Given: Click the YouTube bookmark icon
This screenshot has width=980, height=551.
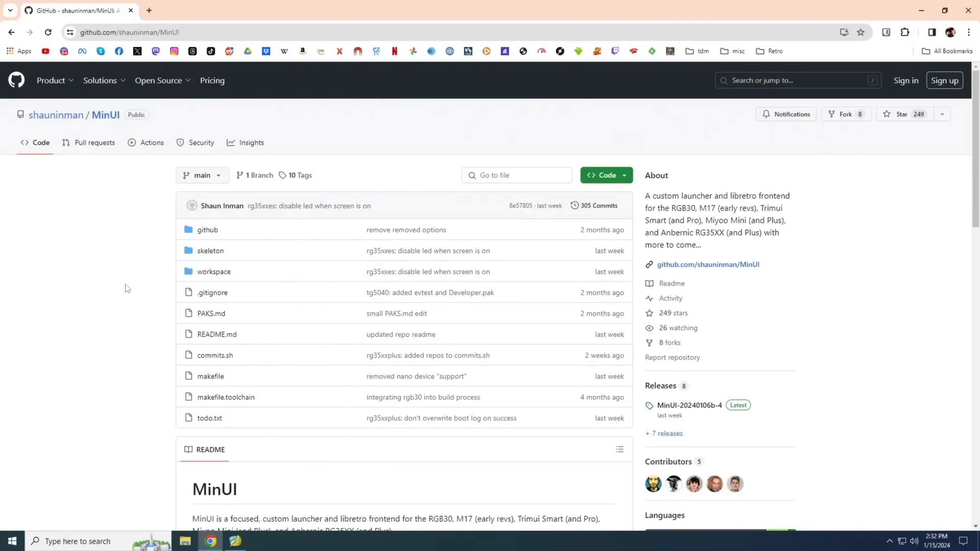Looking at the screenshot, I should click(45, 51).
